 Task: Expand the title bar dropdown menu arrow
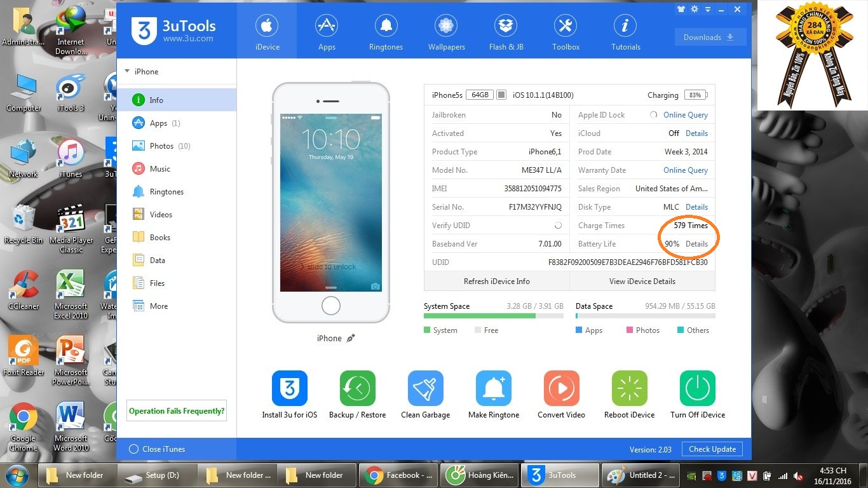[x=707, y=10]
